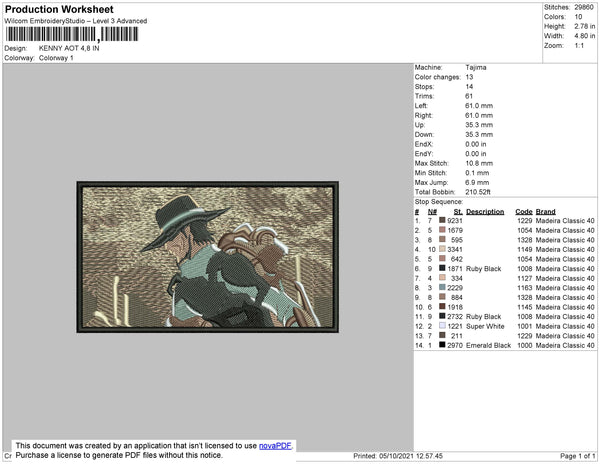This screenshot has height=464, width=600.
Task: Click the stitch count 2970 in stop 14
Action: (x=455, y=345)
